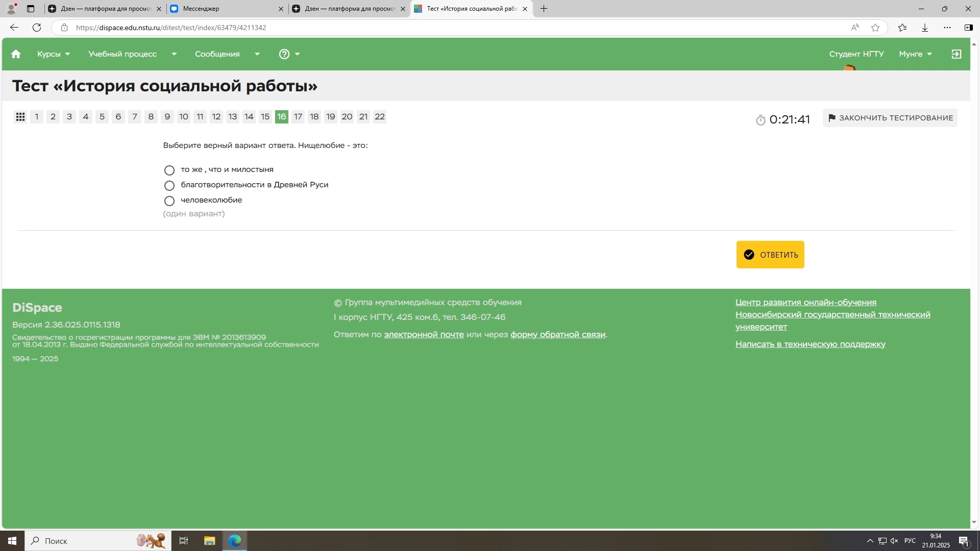Open the question grid overview icon
Image resolution: width=980 pixels, height=551 pixels.
click(20, 117)
